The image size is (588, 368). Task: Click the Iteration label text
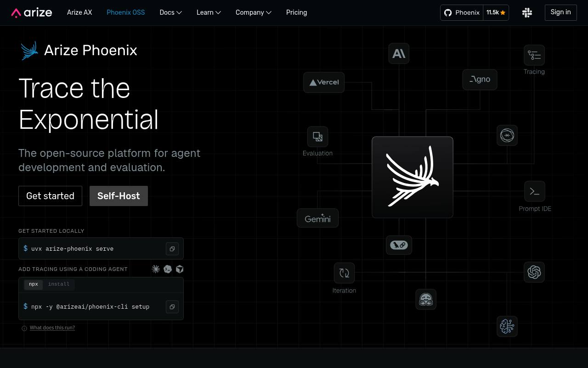[344, 291]
